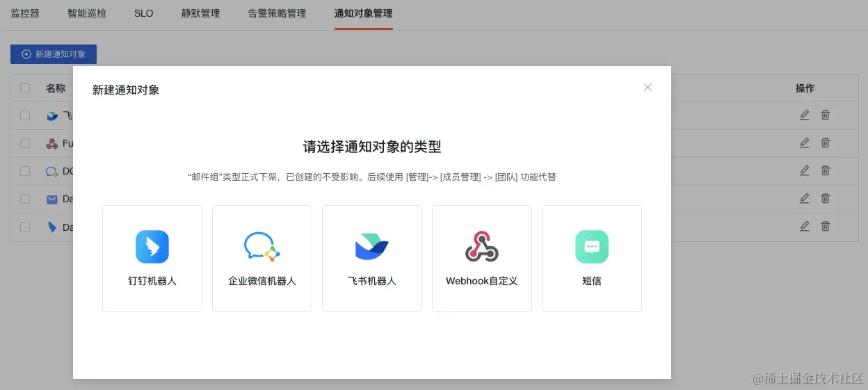Delete the Da row with DingTalk icon
This screenshot has height=390, width=868.
(826, 226)
